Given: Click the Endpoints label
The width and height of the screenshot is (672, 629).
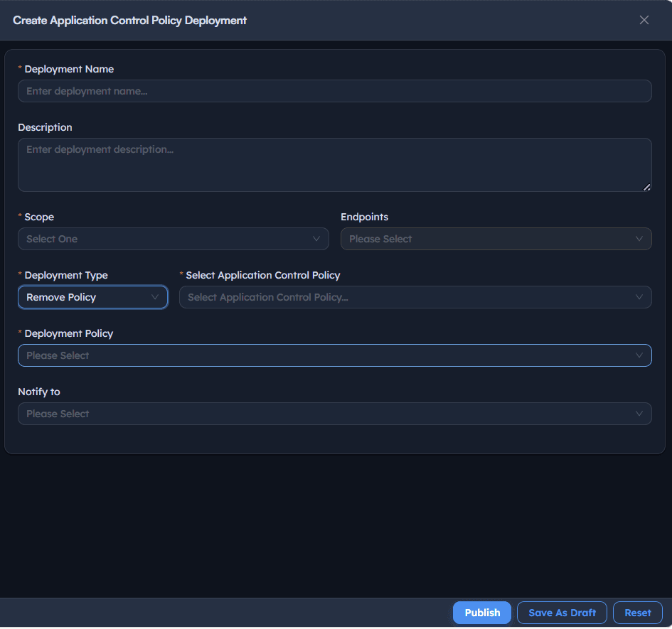Looking at the screenshot, I should 364,217.
